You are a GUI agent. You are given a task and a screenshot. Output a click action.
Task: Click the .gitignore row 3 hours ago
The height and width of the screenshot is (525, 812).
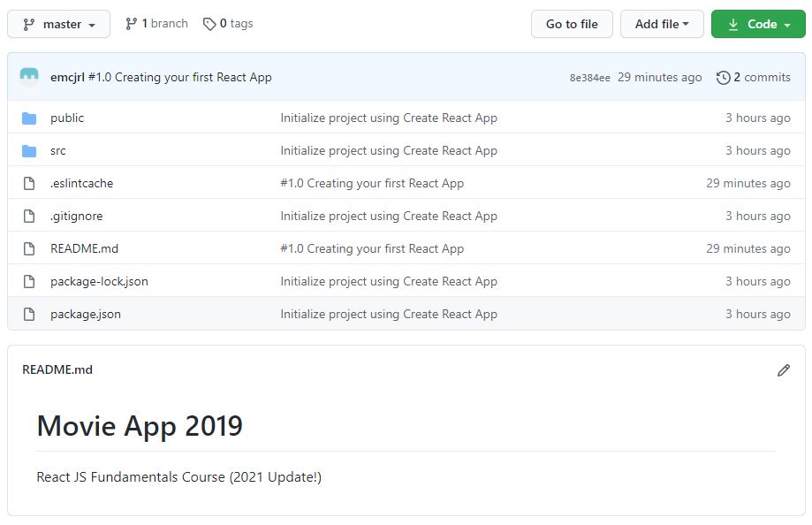(x=757, y=217)
